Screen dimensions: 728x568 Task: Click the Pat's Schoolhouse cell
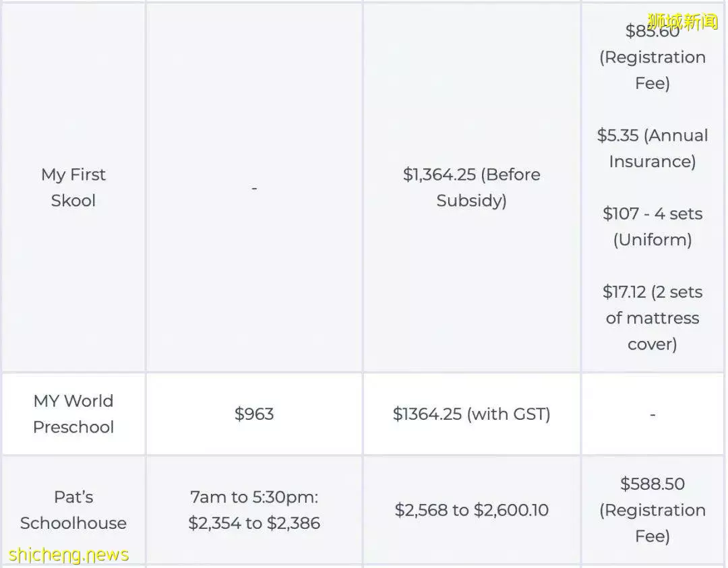pyautogui.click(x=73, y=510)
